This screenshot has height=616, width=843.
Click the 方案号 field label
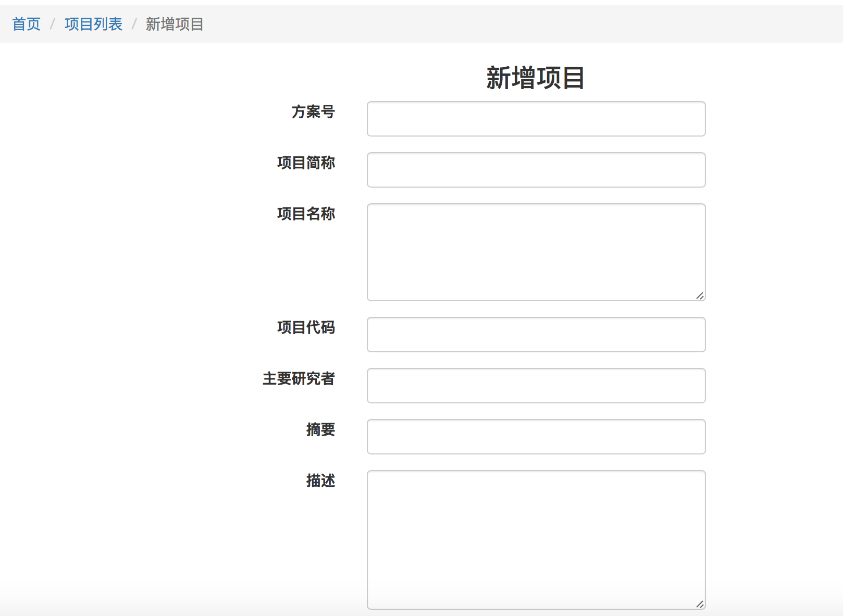point(313,112)
